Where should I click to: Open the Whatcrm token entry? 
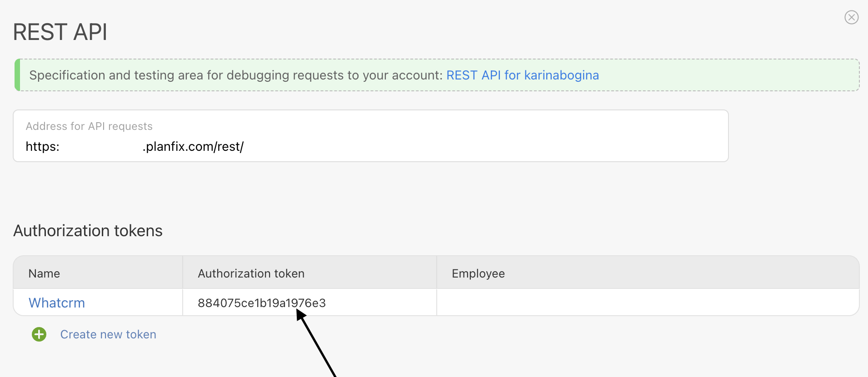(x=57, y=303)
